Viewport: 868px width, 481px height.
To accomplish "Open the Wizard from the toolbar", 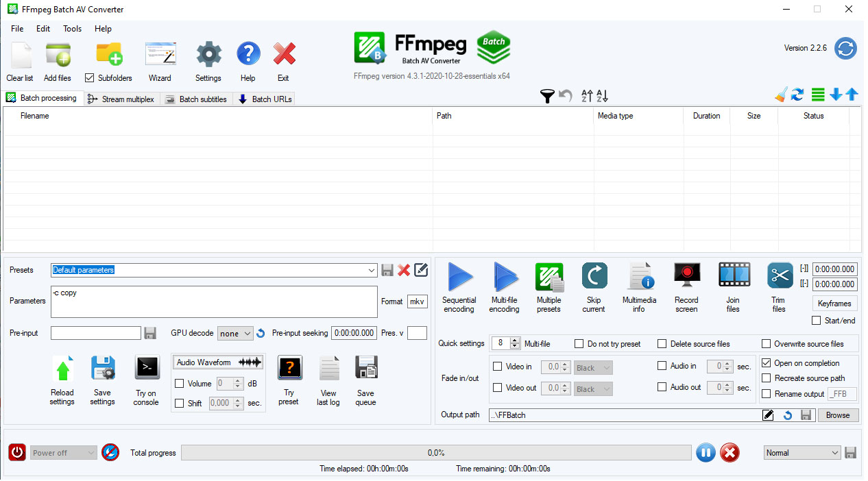I will pyautogui.click(x=160, y=60).
